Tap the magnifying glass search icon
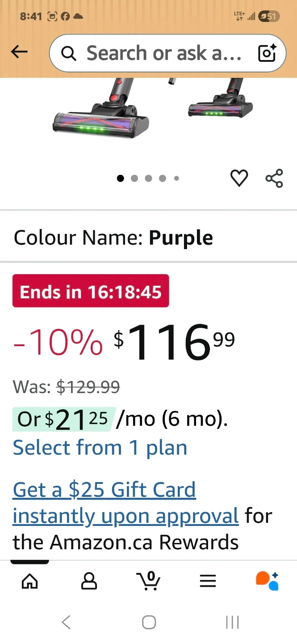 coord(68,54)
